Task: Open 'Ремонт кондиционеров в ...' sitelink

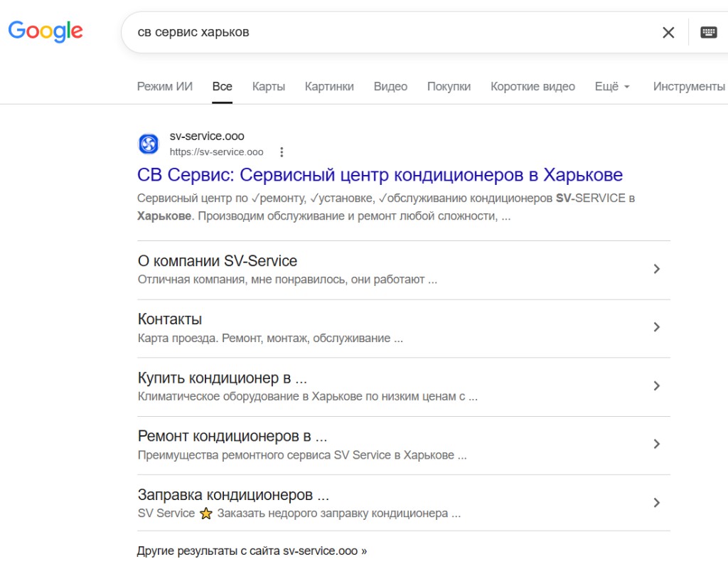Action: tap(232, 437)
